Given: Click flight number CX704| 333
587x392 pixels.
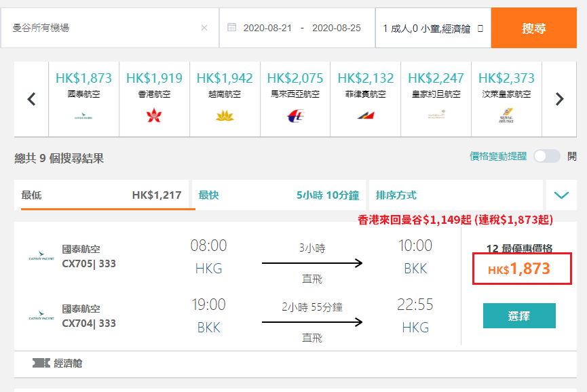Looking at the screenshot, I should (89, 324).
